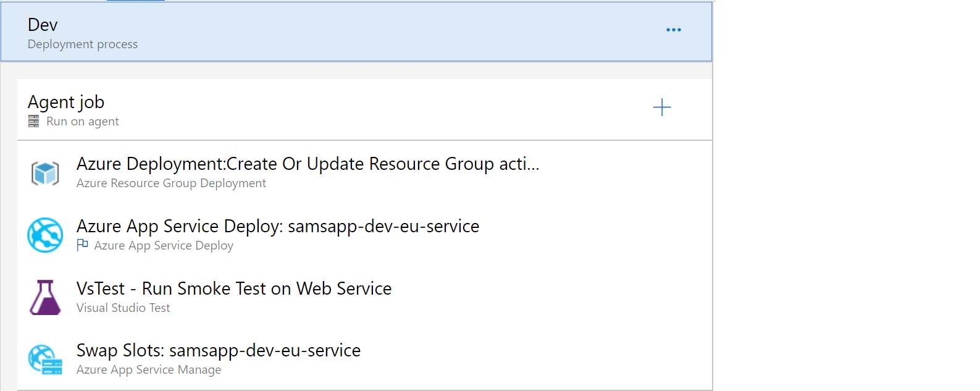Select the Dev stage title

[x=43, y=25]
